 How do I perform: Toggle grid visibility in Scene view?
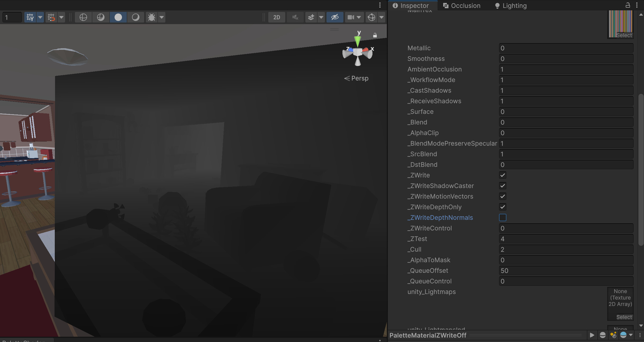[x=30, y=17]
